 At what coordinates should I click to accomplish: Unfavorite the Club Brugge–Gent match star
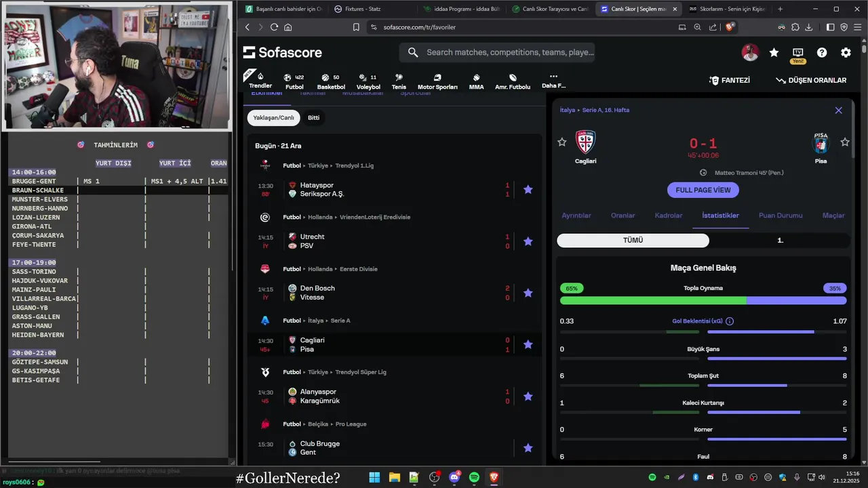click(x=528, y=448)
